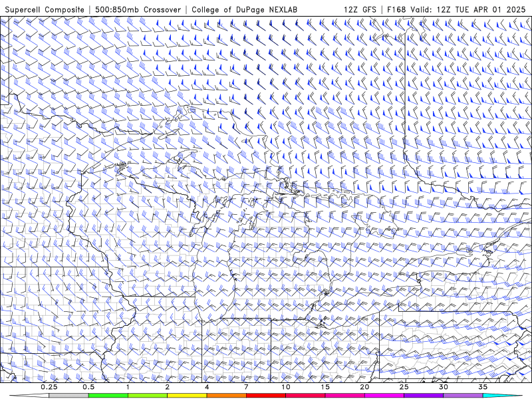
Task: Click the '25' color scale label
Action: click(x=404, y=387)
